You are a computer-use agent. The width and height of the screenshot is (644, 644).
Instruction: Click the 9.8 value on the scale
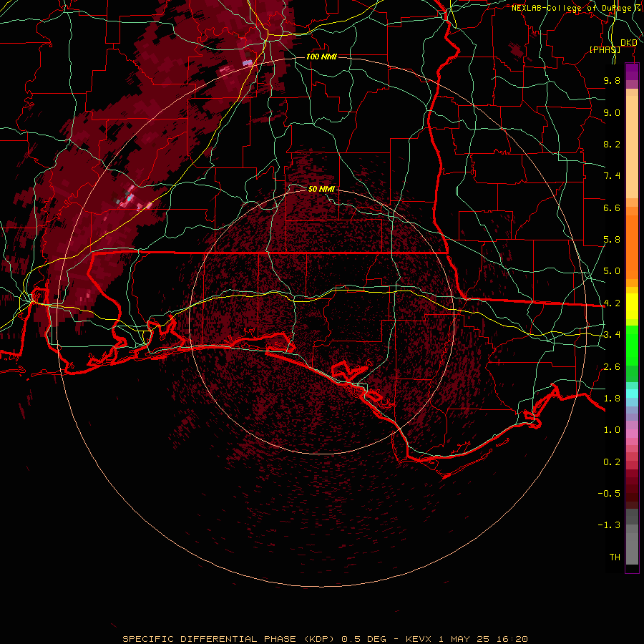click(612, 80)
